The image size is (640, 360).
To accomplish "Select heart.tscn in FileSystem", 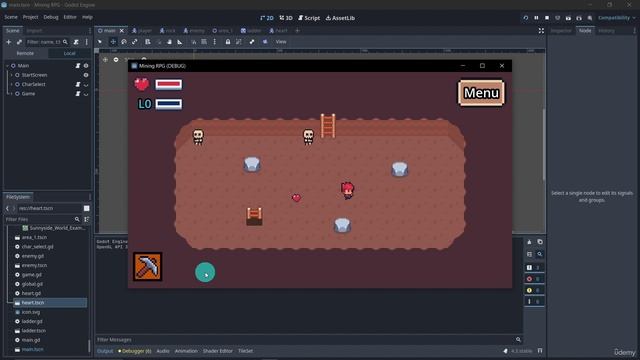I will tap(50, 302).
